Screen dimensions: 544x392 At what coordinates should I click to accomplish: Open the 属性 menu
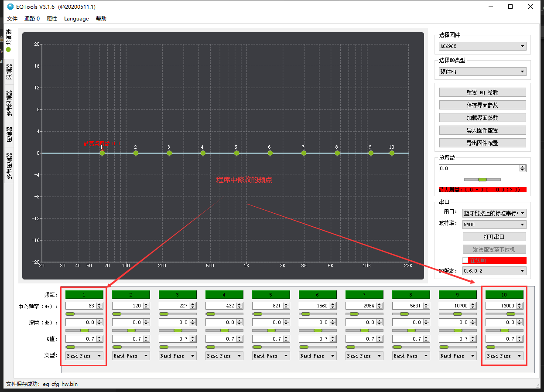[52, 19]
